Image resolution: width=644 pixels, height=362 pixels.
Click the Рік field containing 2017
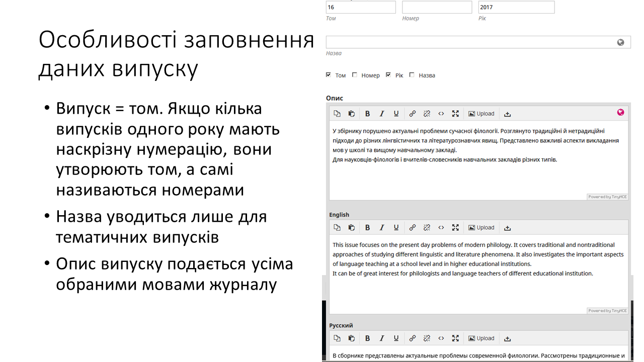516,7
